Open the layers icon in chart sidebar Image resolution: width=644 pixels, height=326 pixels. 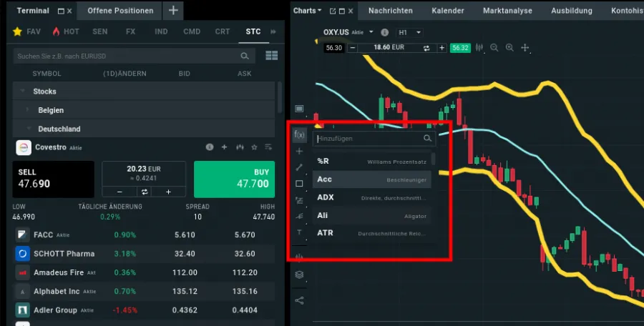pos(299,275)
